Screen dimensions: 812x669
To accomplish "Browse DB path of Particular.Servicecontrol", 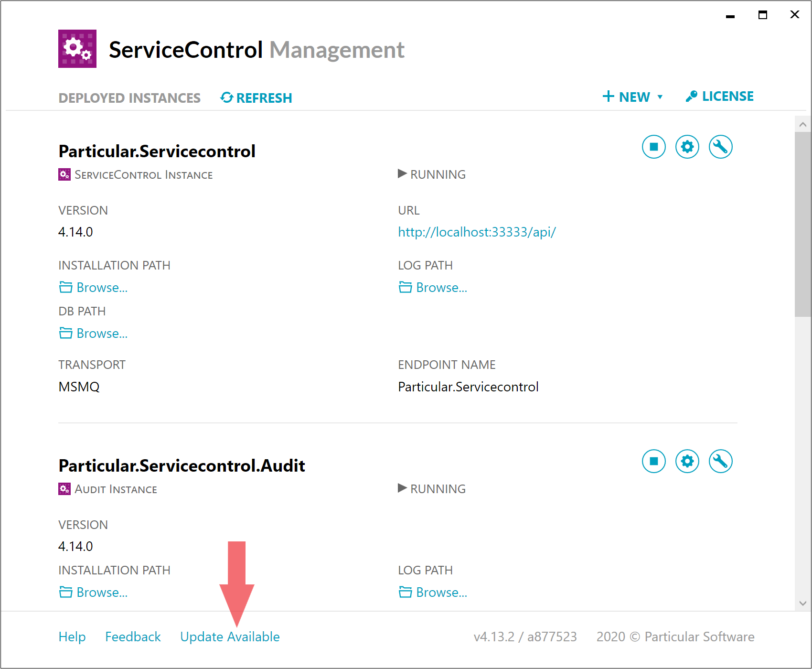I will (93, 334).
